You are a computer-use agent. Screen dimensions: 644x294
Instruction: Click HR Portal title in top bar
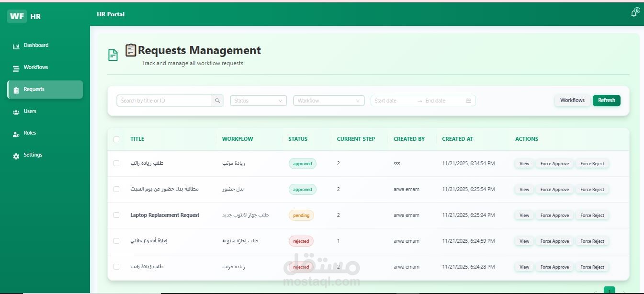click(x=111, y=14)
